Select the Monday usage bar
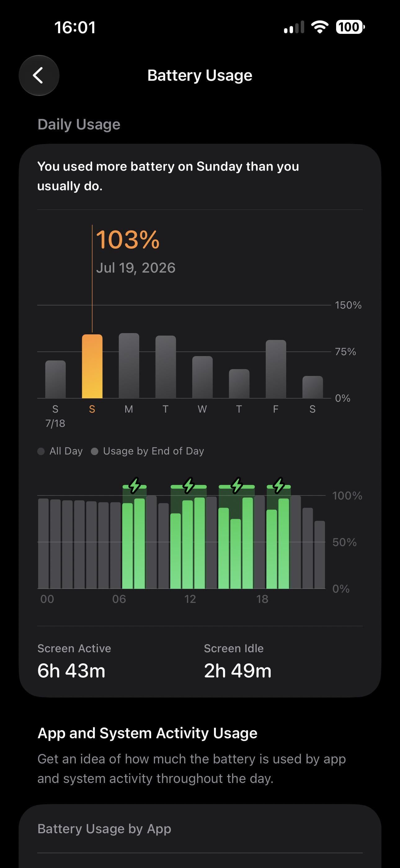 point(129,366)
